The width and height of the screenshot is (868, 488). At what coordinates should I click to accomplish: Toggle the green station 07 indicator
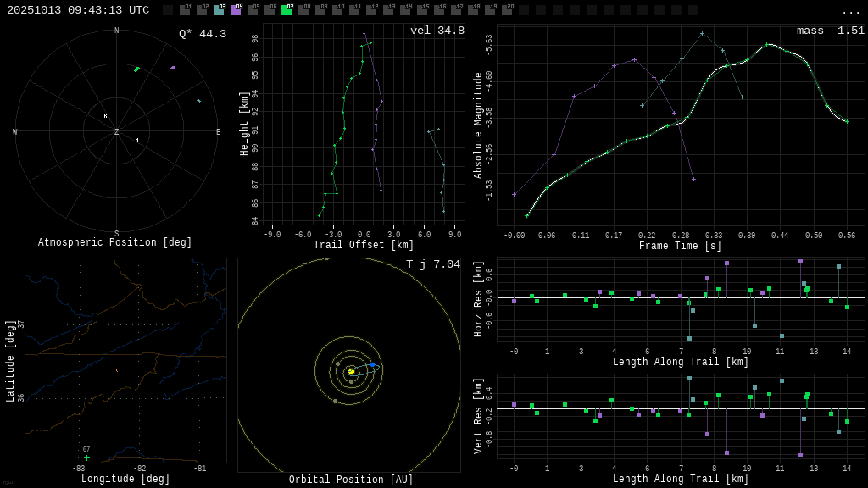(287, 10)
